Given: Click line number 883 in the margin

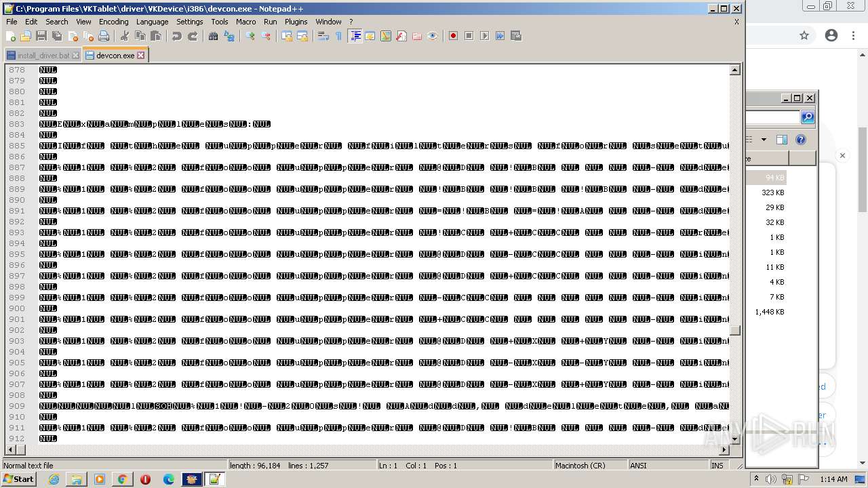Looking at the screenshot, I should (16, 124).
